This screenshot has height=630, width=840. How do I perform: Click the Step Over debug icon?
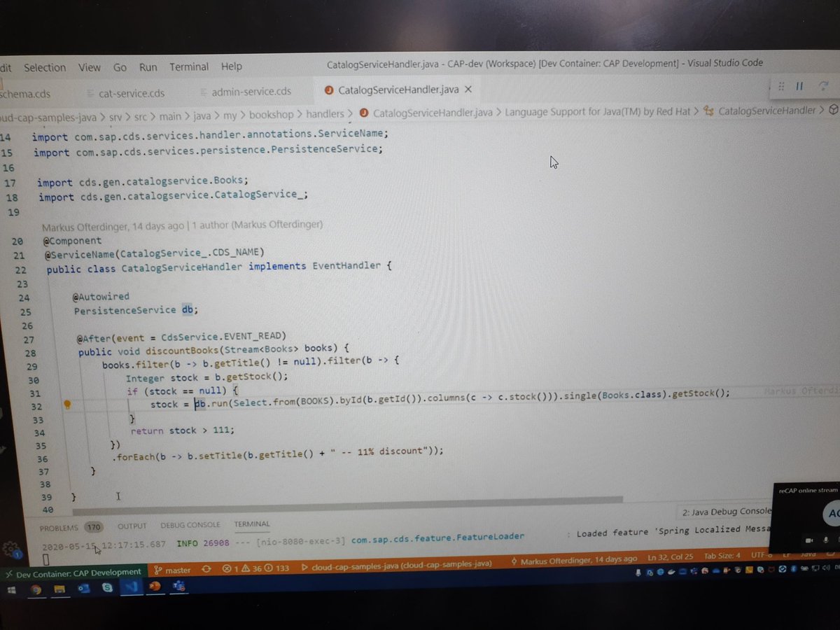pos(824,87)
